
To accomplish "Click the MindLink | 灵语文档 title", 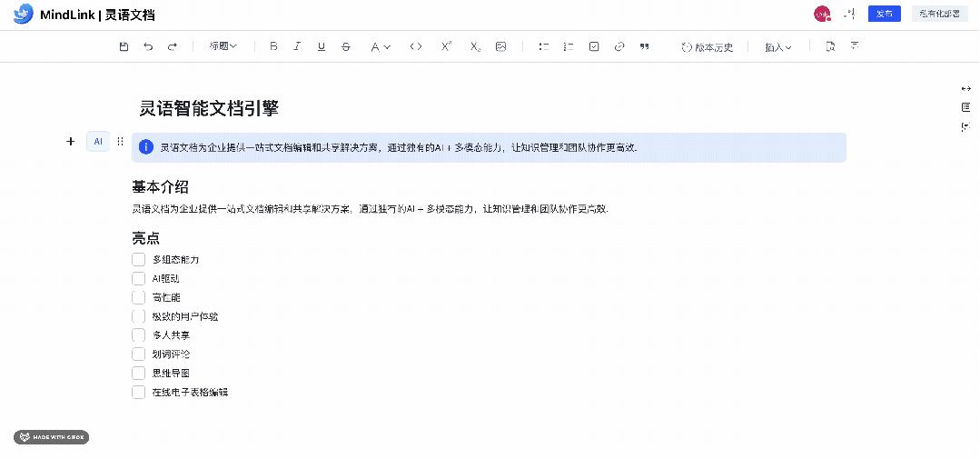I will [97, 15].
